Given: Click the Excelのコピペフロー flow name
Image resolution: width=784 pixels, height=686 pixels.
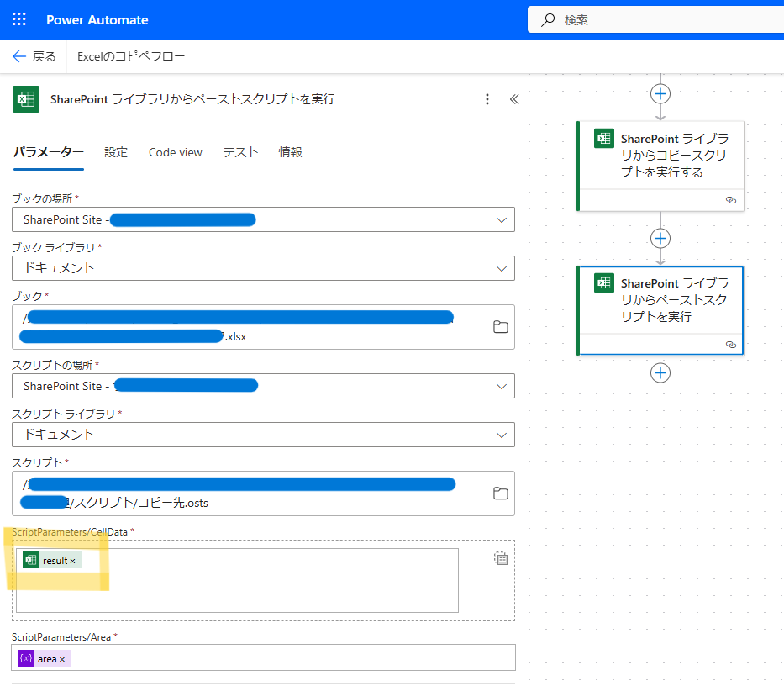Looking at the screenshot, I should click(131, 56).
